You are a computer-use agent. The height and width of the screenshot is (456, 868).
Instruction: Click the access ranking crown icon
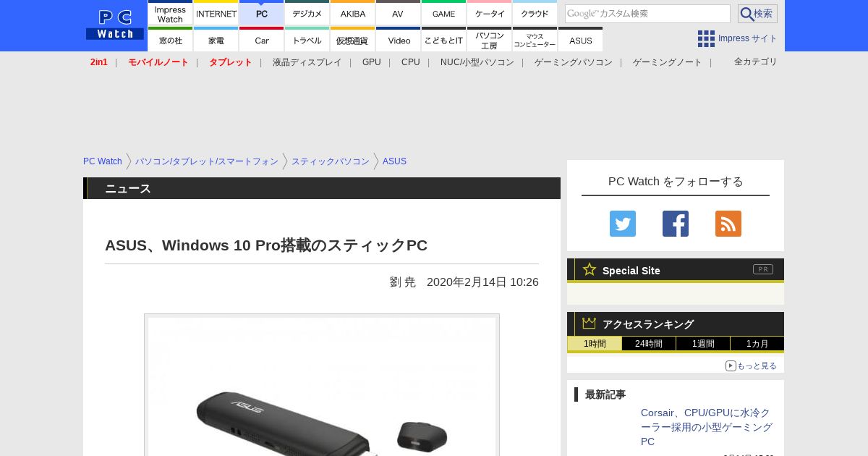[x=590, y=323]
